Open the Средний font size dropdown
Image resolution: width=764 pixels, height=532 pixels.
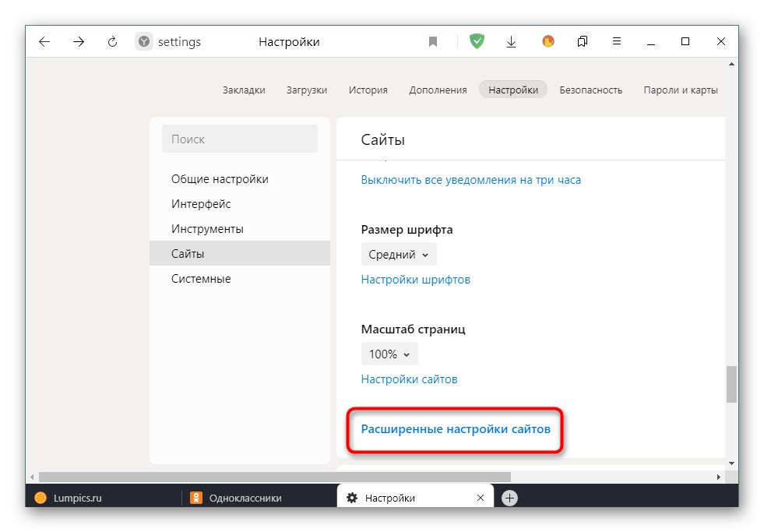(399, 254)
